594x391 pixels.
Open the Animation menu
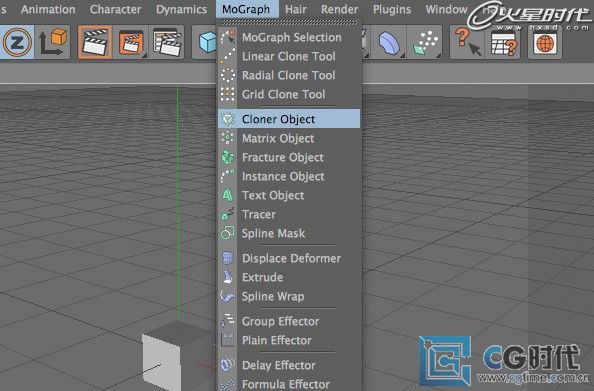pos(48,9)
